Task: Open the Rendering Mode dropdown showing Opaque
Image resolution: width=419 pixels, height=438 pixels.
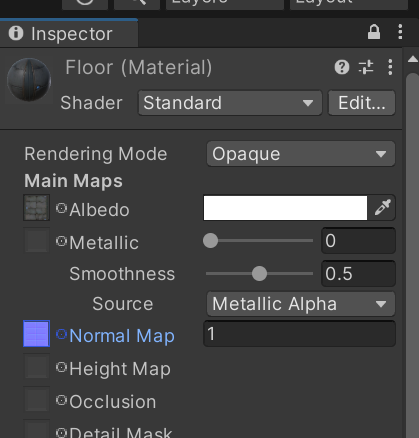Action: (301, 154)
